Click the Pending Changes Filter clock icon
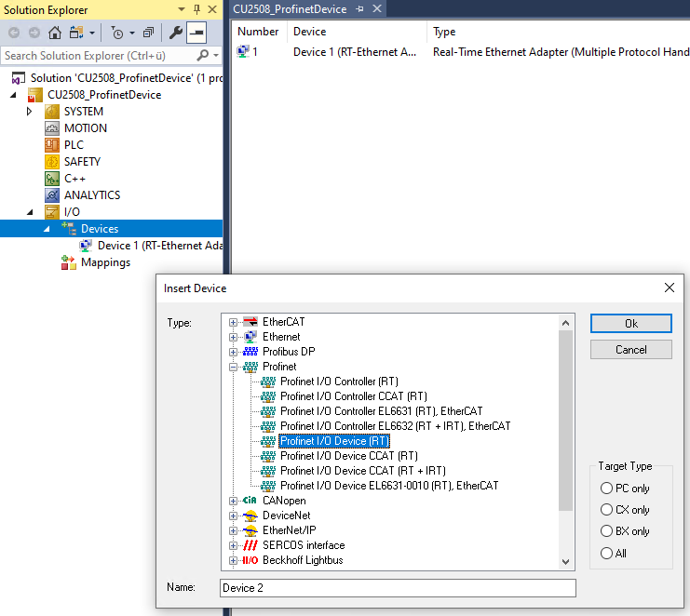Viewport: 690px width, 616px height. point(117,33)
